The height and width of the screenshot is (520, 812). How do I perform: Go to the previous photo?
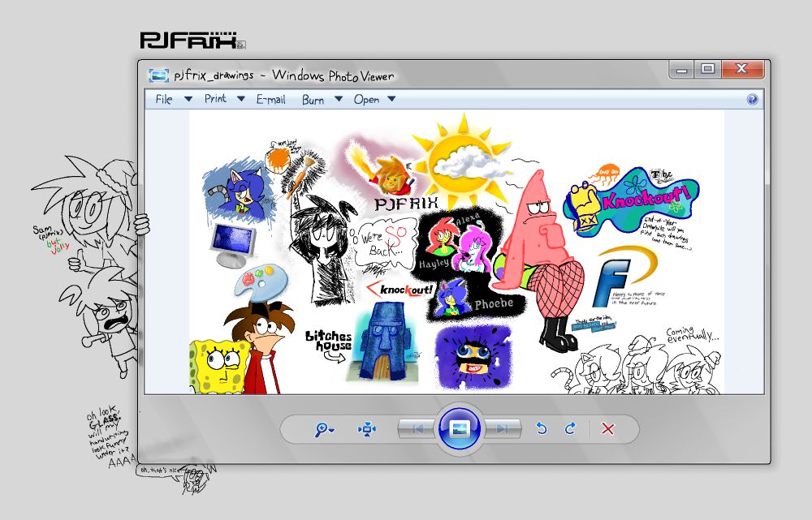[x=417, y=428]
